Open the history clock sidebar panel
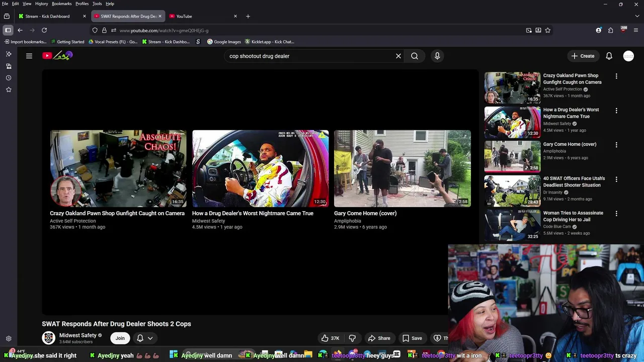Viewport: 644px width, 362px height. pos(9,78)
